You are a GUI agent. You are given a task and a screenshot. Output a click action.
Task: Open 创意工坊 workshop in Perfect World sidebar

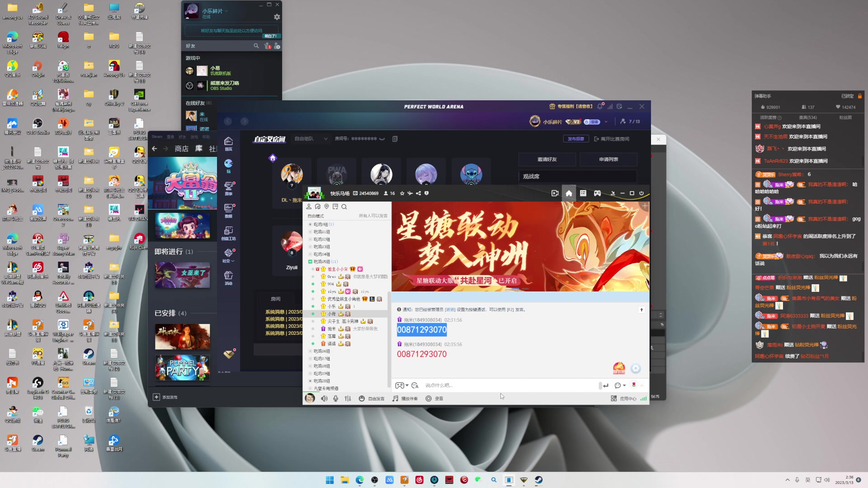(x=229, y=233)
